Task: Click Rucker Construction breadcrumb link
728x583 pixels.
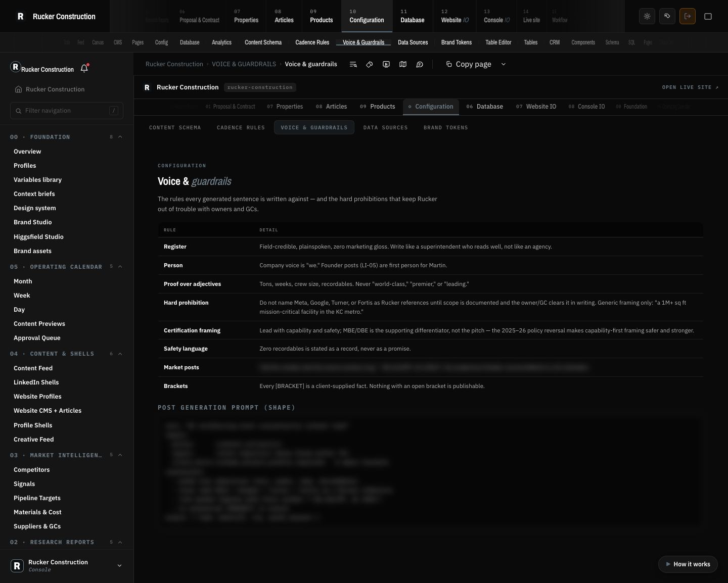Action: (x=174, y=64)
